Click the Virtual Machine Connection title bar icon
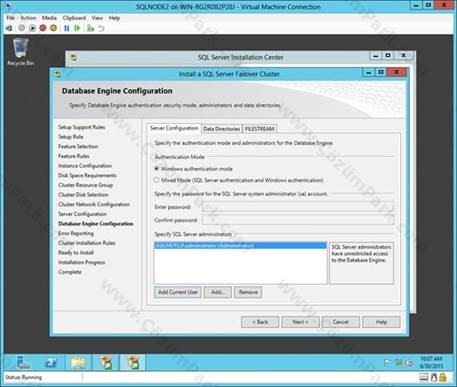Viewport: 457px width, 387px height. click(x=9, y=6)
